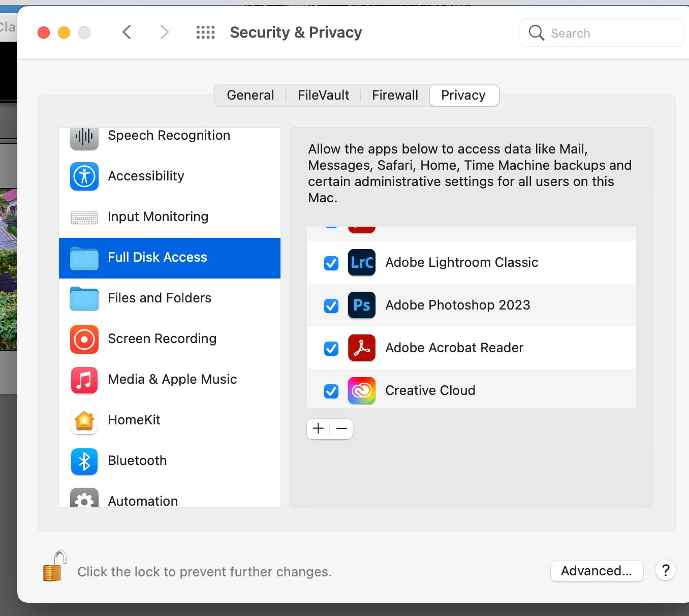Viewport: 689px width, 616px height.
Task: Select the Adobe Photoshop 2023 name
Action: pos(458,305)
